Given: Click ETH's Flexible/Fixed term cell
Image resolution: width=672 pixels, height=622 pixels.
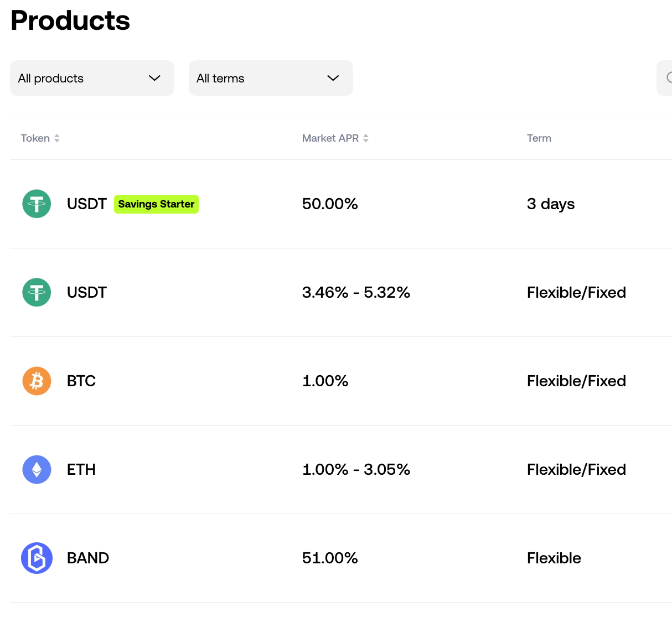Looking at the screenshot, I should point(576,469).
